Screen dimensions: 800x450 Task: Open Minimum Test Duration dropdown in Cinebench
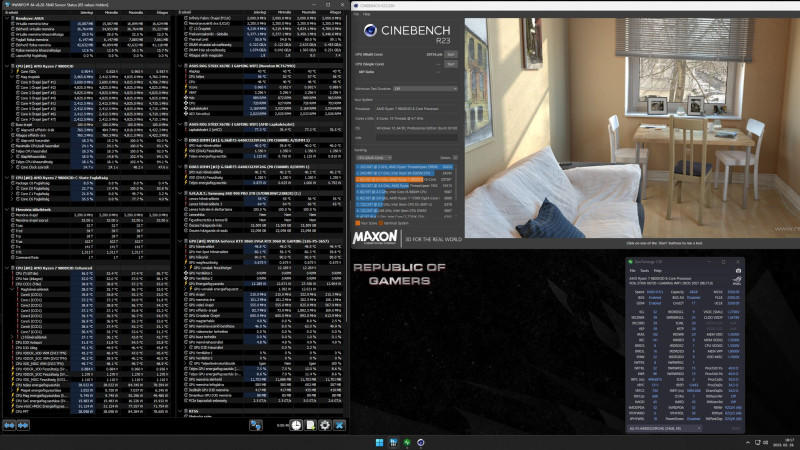(426, 89)
